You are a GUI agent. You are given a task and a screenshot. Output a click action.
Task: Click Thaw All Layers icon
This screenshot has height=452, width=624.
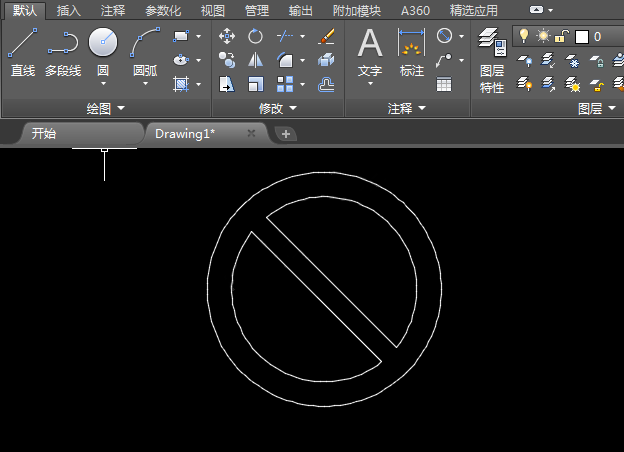[572, 84]
